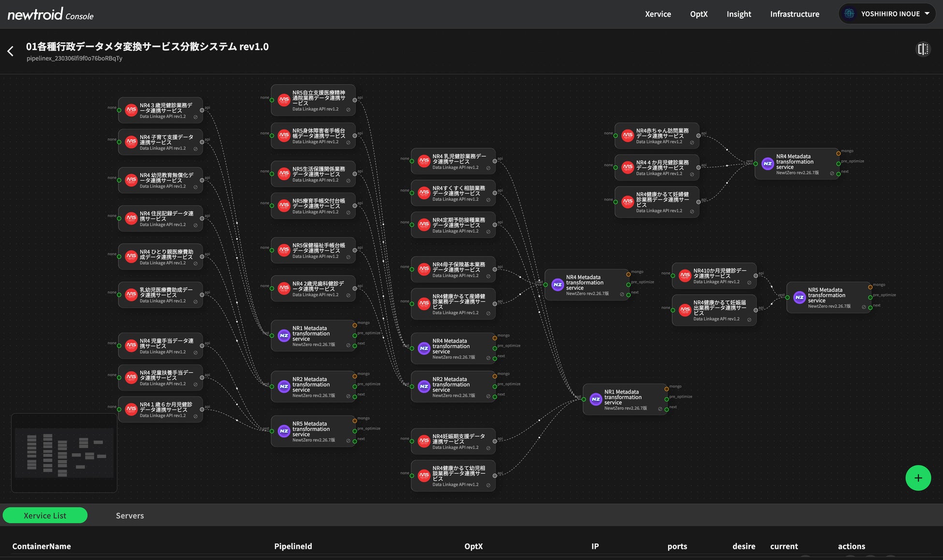Select the Xervice List tab
This screenshot has height=560, width=943.
pyautogui.click(x=45, y=516)
